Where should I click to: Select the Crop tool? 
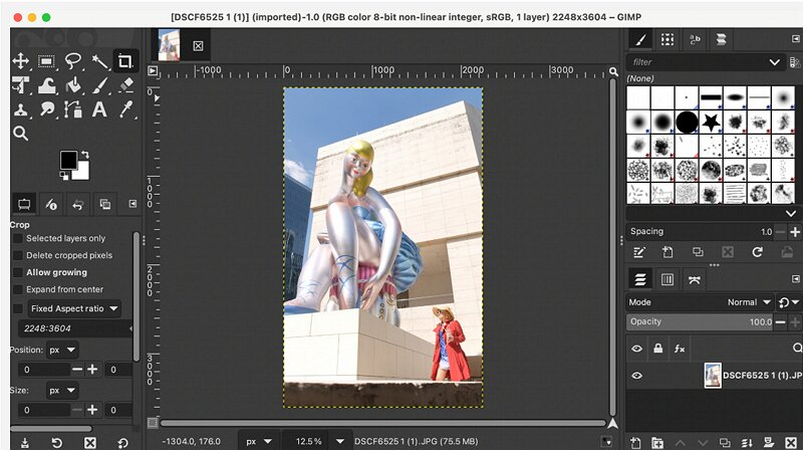tap(125, 61)
